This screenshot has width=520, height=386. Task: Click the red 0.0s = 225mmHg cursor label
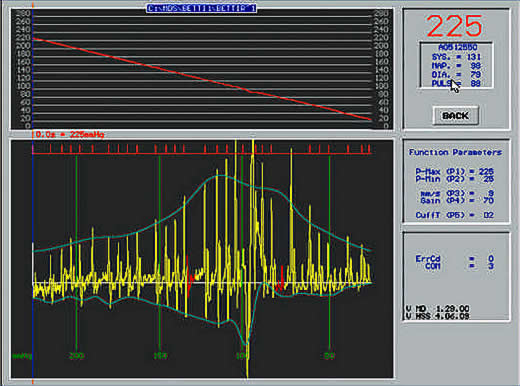click(x=70, y=134)
